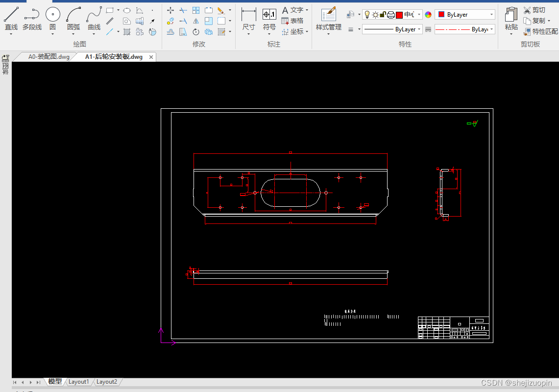
Task: Select the 圆弧 arc tool
Action: [73, 18]
